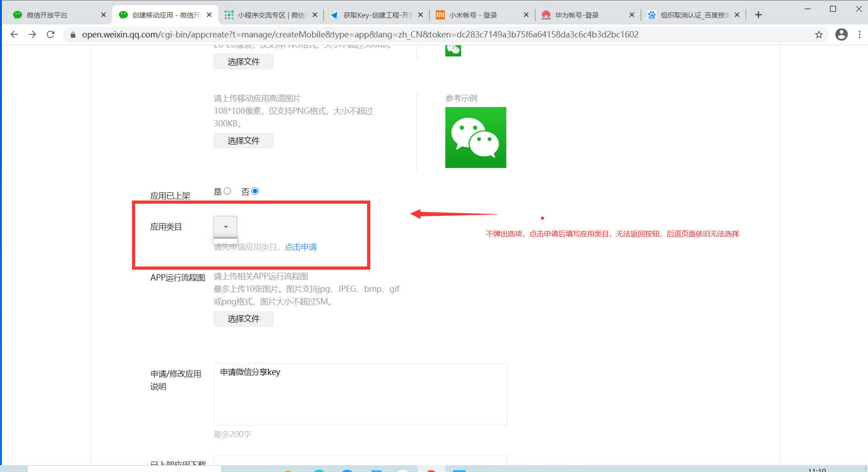Screen dimensions: 868x472
Task: Close the 华为帐号 tab
Action: click(632, 15)
